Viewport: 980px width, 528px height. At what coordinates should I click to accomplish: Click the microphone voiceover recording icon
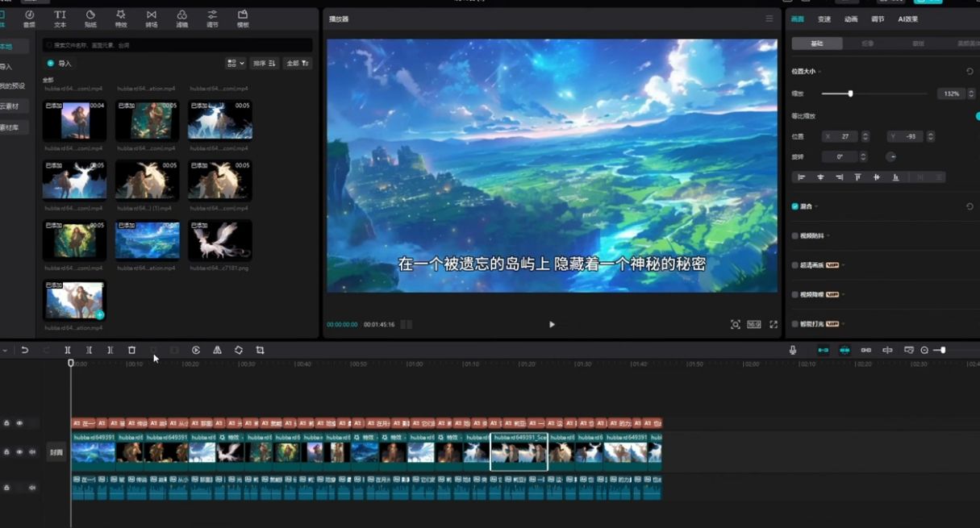pos(793,349)
